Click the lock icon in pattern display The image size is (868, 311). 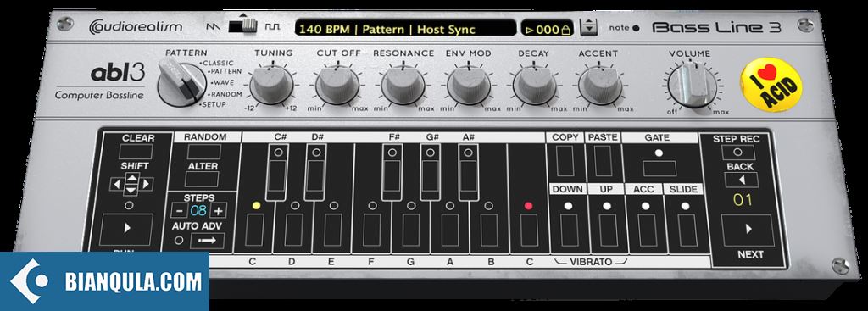(565, 30)
